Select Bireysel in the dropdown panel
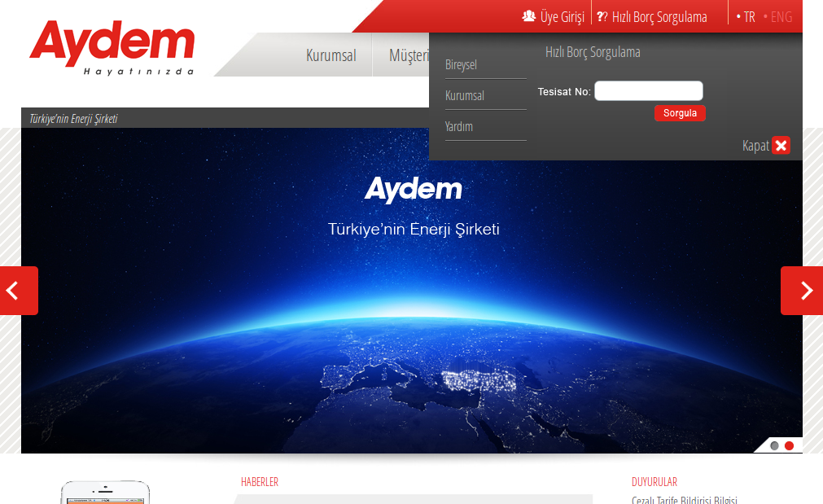The height and width of the screenshot is (504, 823). [461, 64]
